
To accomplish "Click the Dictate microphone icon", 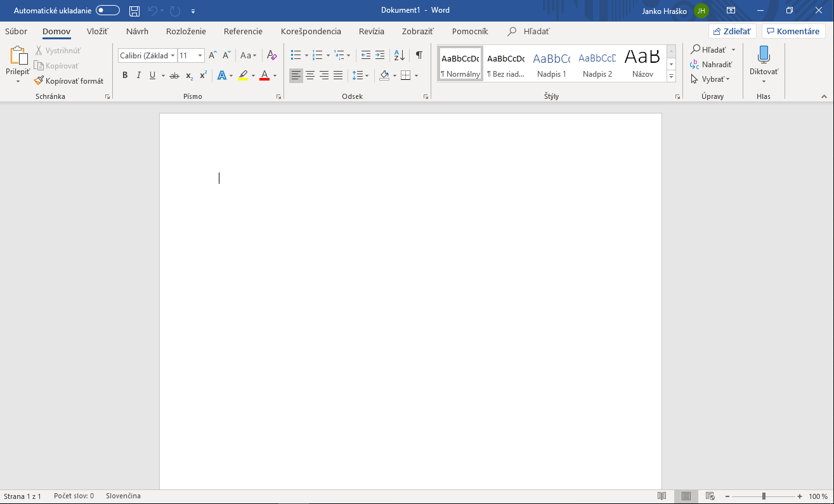I will point(764,55).
